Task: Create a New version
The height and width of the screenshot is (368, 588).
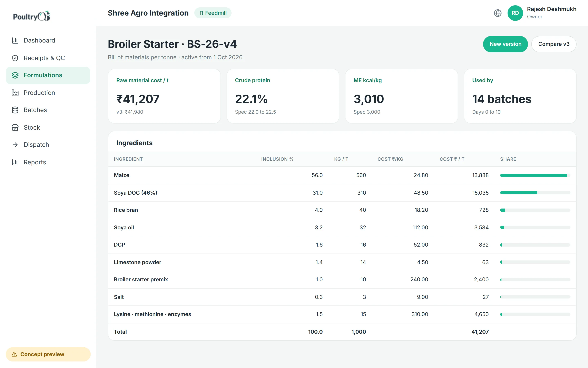Action: (x=505, y=44)
